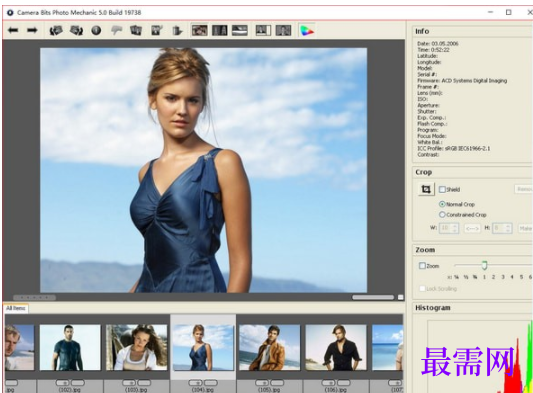Click the left slider bar below preview
Screen dimensions: 533x393
[34, 298]
